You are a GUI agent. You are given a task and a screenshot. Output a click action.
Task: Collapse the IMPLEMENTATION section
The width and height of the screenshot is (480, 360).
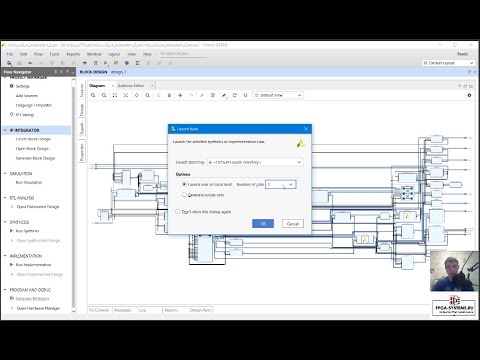pyautogui.click(x=5, y=256)
